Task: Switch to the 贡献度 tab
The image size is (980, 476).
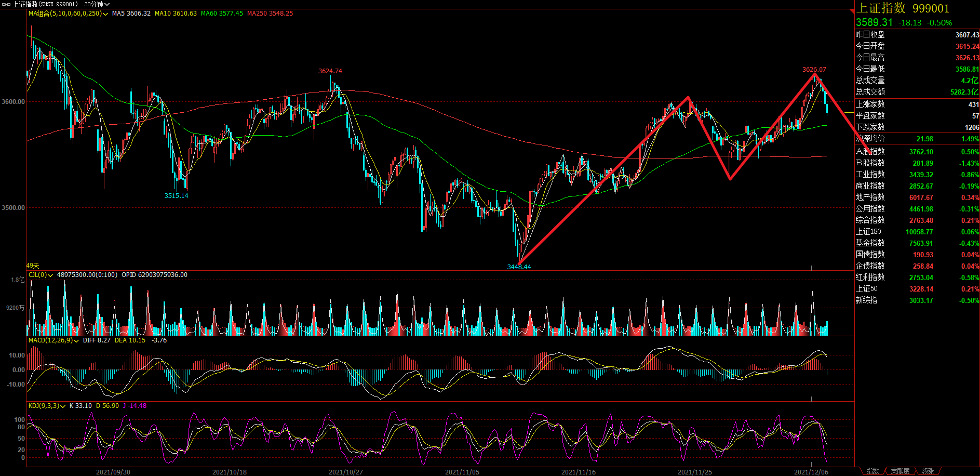Action: 900,471
